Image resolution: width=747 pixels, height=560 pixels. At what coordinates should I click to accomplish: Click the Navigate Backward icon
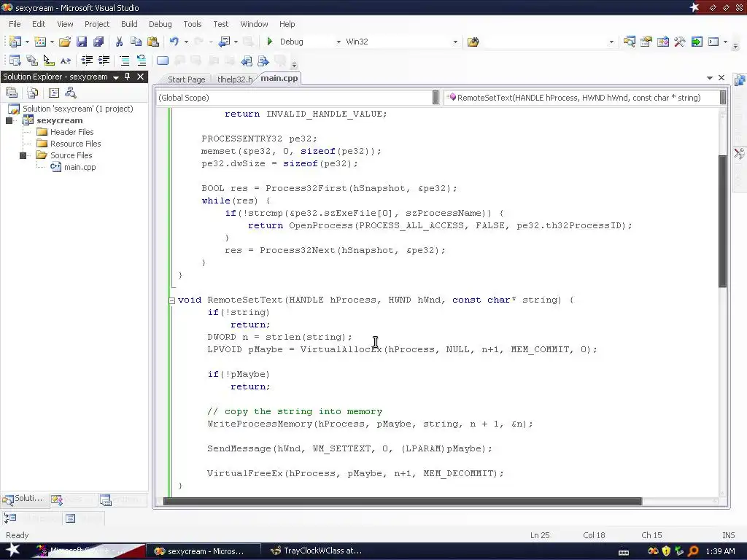[x=224, y=42]
